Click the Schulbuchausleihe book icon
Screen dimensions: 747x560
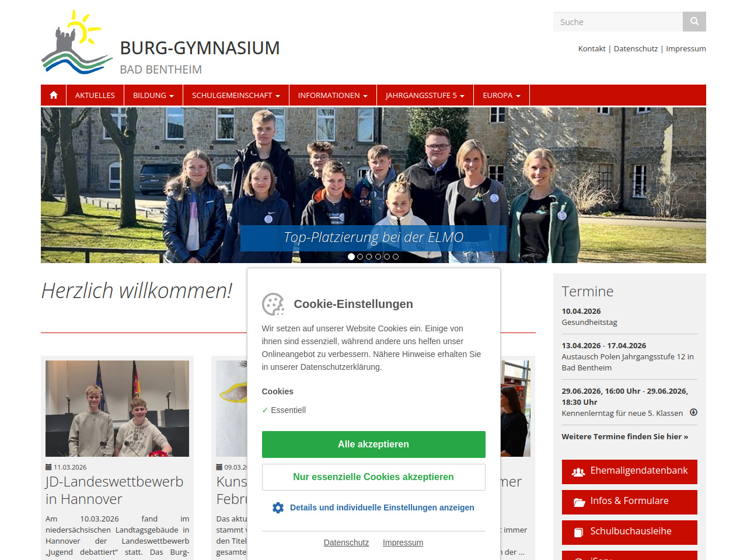[578, 532]
